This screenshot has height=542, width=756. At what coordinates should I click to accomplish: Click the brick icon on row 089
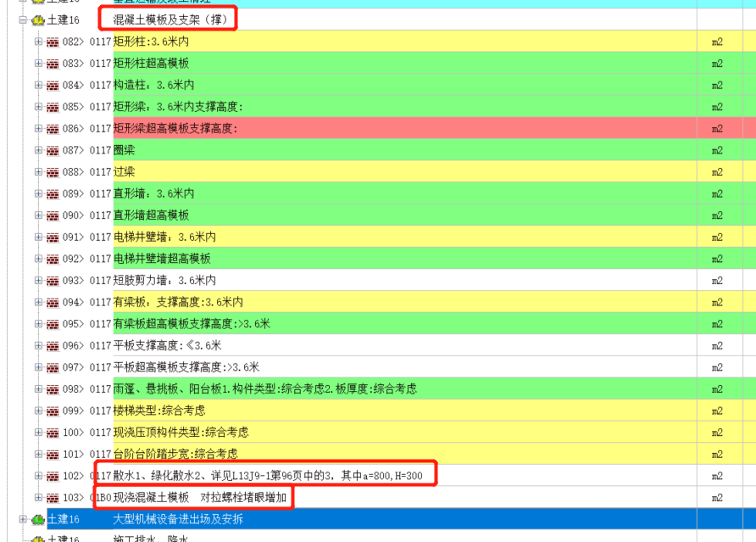53,194
